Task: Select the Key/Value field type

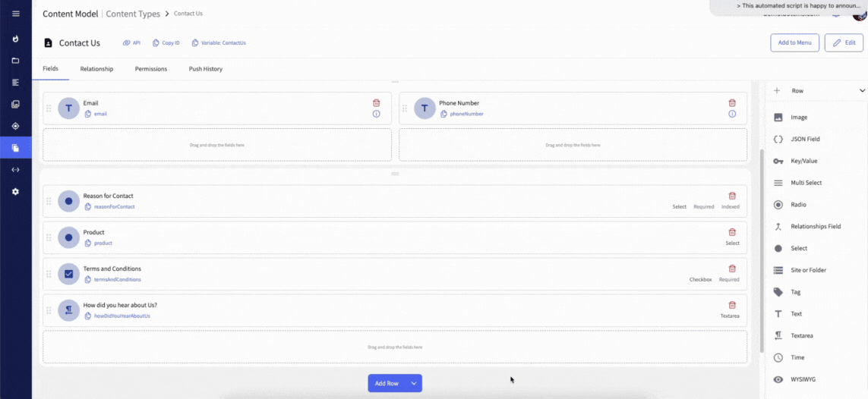Action: coord(803,161)
